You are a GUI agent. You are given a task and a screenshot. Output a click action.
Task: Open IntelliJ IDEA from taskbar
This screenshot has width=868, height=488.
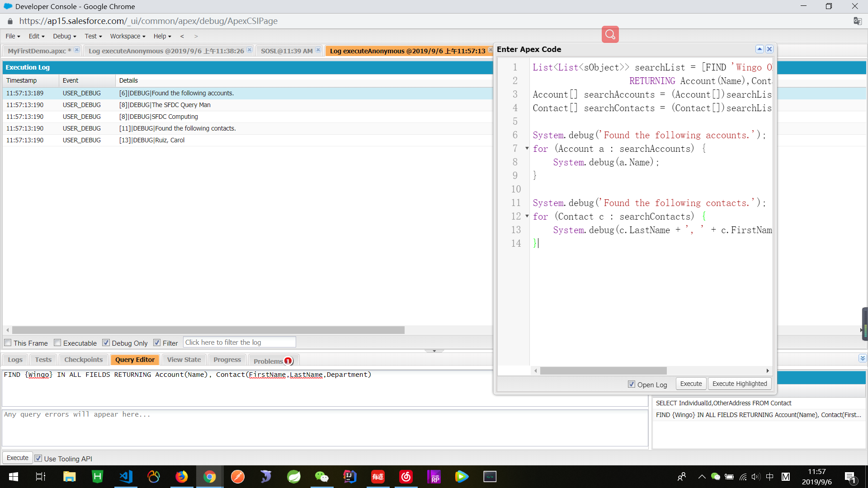pyautogui.click(x=350, y=477)
